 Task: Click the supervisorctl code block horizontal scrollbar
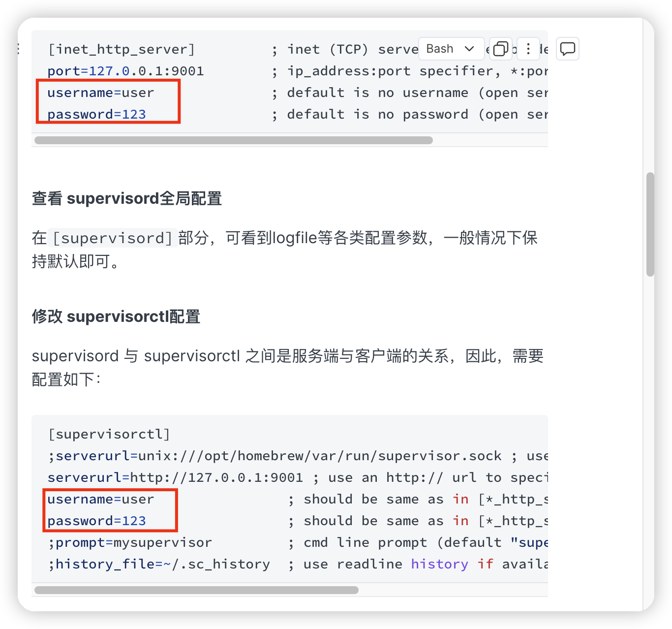pos(196,590)
